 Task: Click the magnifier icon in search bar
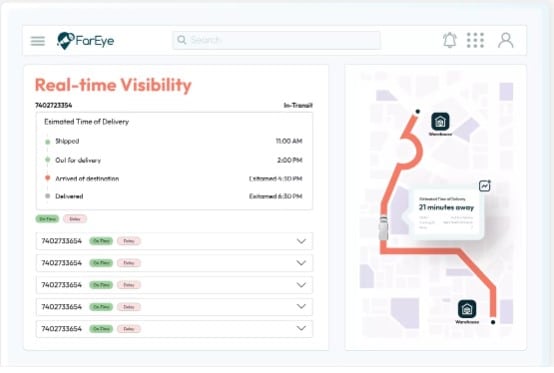182,40
